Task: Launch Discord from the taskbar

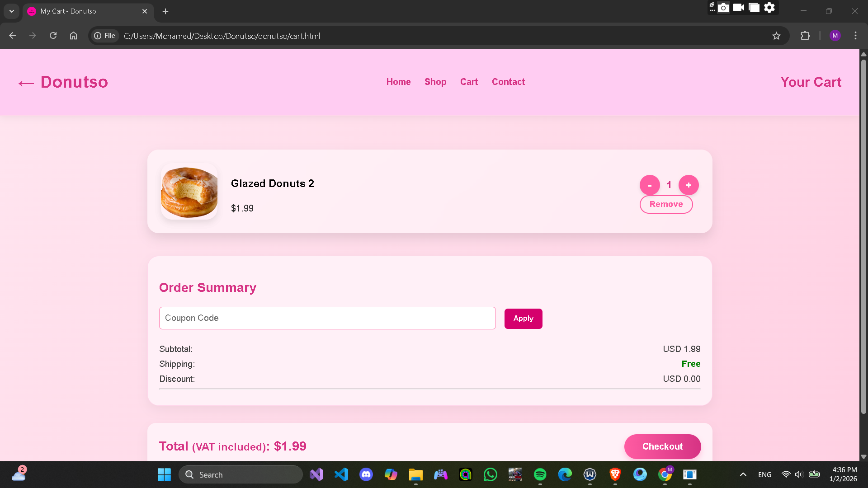Action: pos(366,474)
